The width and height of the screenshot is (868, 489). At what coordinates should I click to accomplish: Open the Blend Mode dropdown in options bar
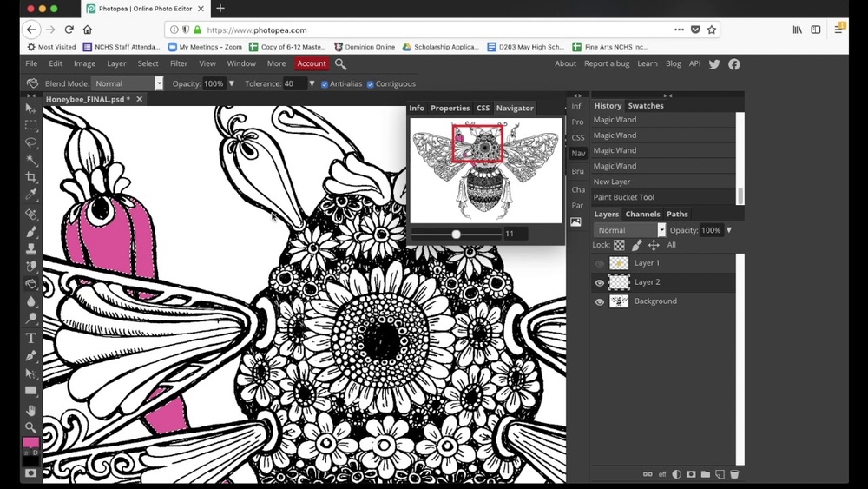[128, 83]
